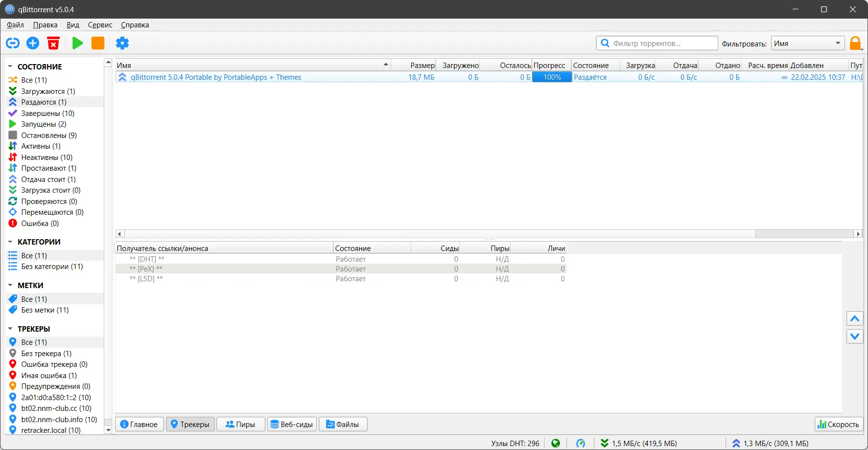Click the Скорость button
Image resolution: width=868 pixels, height=450 pixels.
point(839,424)
